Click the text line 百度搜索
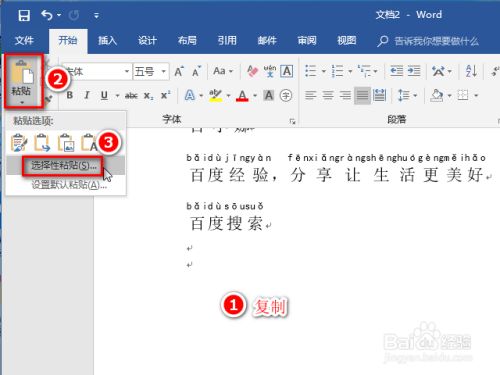 [x=227, y=223]
